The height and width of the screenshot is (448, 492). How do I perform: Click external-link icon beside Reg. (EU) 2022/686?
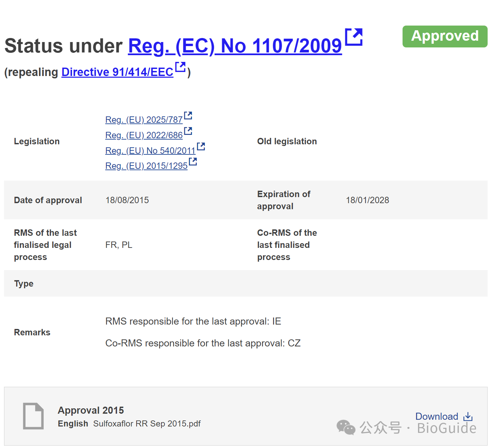click(188, 131)
